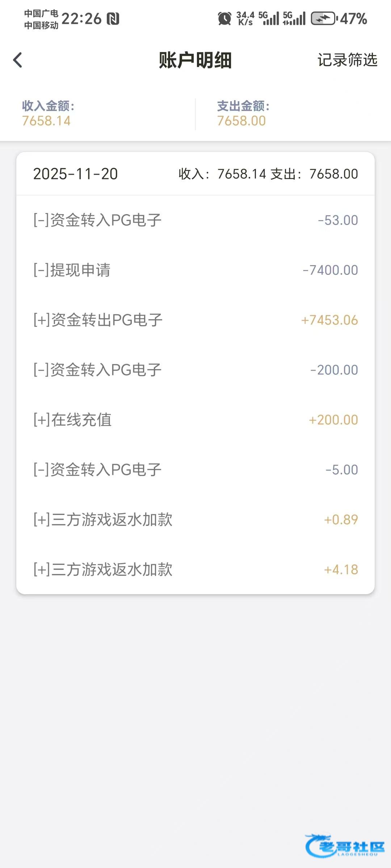Select the -53.00 资金转入PG电子 entry

195,220
